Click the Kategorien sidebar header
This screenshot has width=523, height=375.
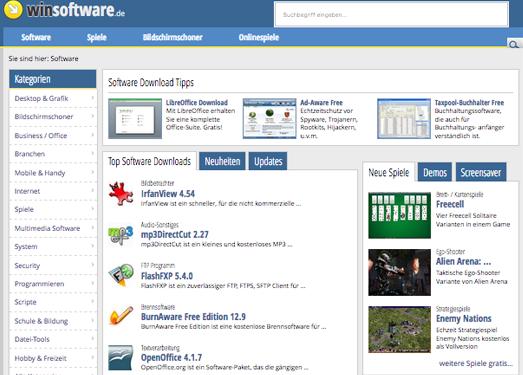click(53, 79)
